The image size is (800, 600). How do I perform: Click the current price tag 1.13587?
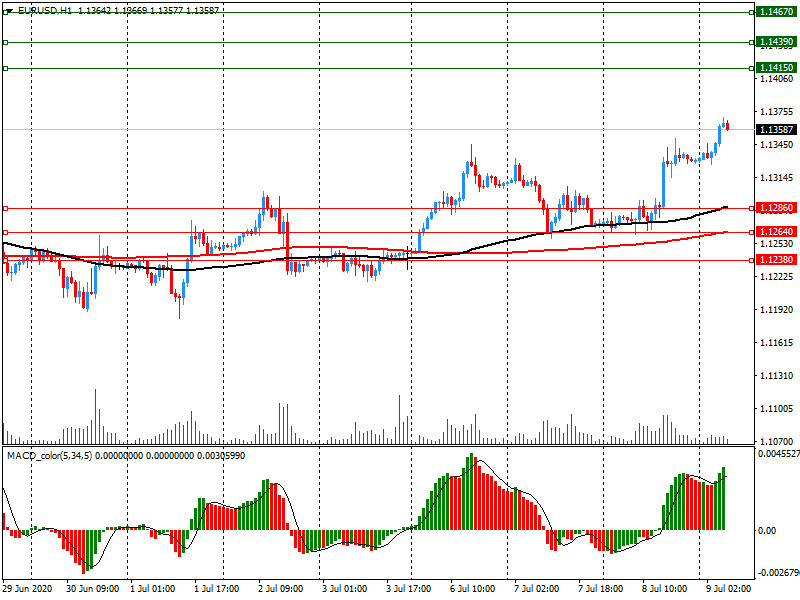point(776,130)
